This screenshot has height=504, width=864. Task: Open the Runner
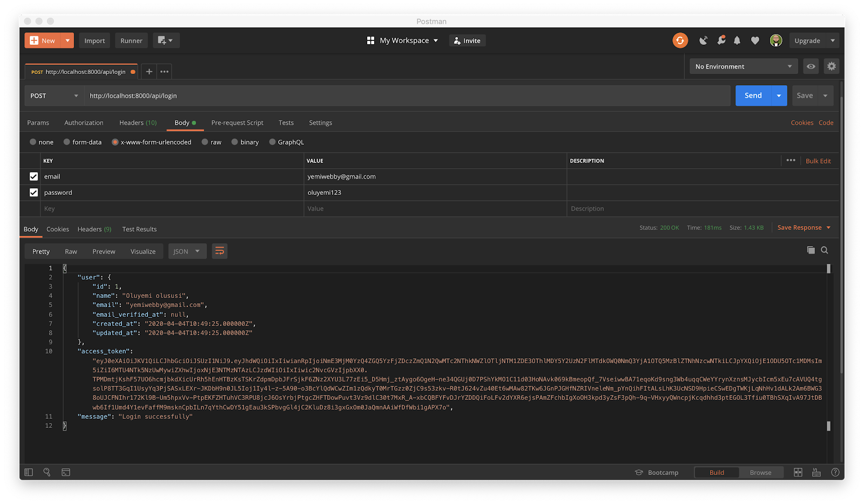131,40
